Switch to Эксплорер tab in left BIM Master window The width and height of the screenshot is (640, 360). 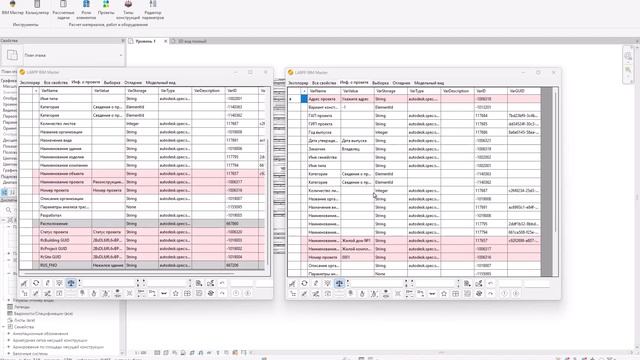30,82
